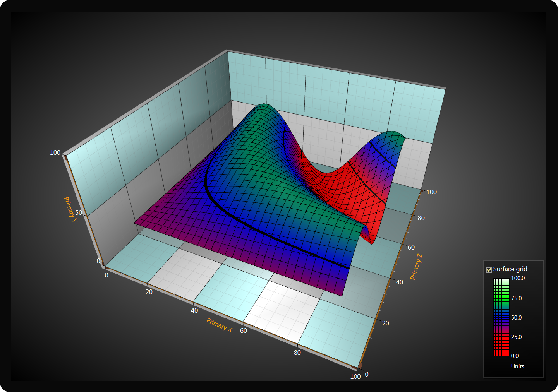Click the 20 tick label on Primary X axis
Viewport: 558px width, 392px height.
(149, 292)
